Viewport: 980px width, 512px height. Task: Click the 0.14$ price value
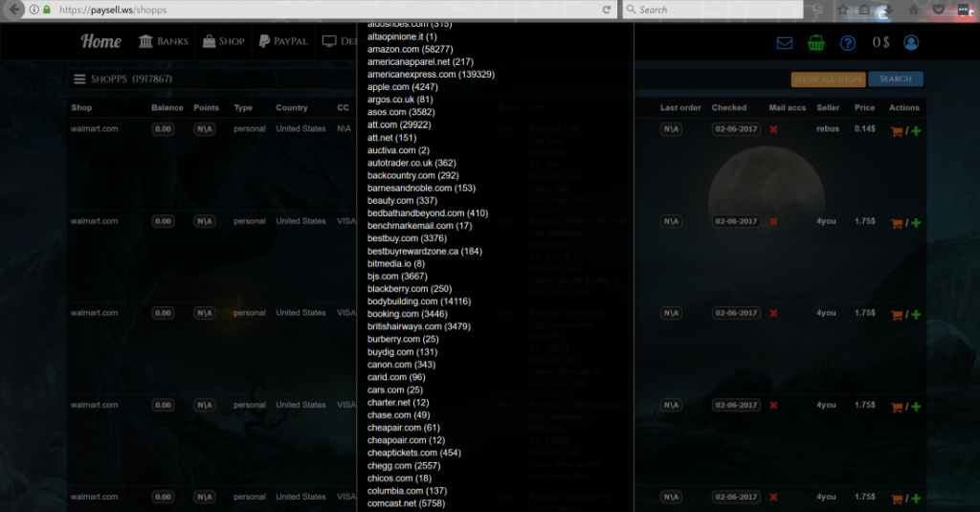(865, 129)
